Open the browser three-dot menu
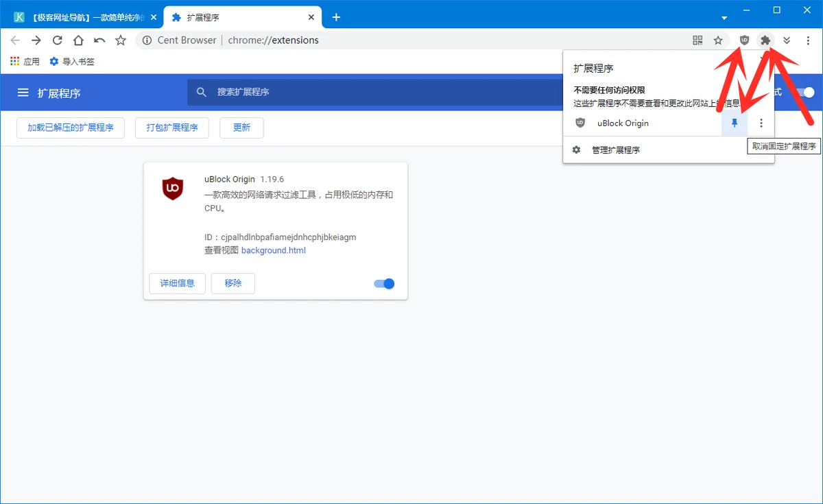 (808, 40)
